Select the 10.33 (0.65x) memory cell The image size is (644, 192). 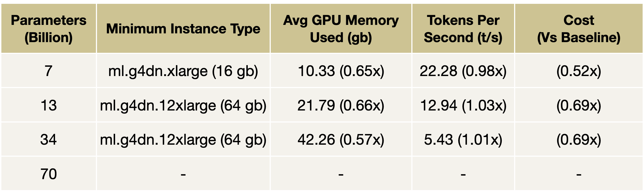click(341, 71)
